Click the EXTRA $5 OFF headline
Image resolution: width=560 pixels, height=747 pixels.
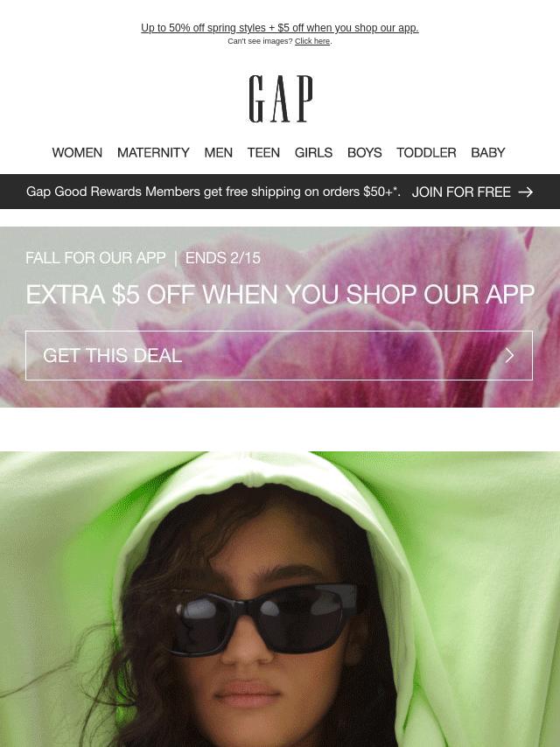point(280,294)
